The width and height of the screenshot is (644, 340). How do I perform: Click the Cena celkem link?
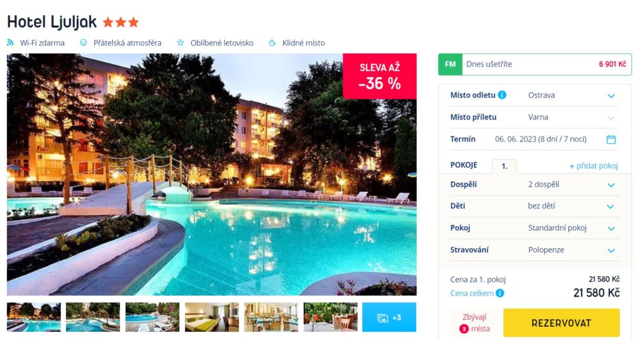point(472,293)
